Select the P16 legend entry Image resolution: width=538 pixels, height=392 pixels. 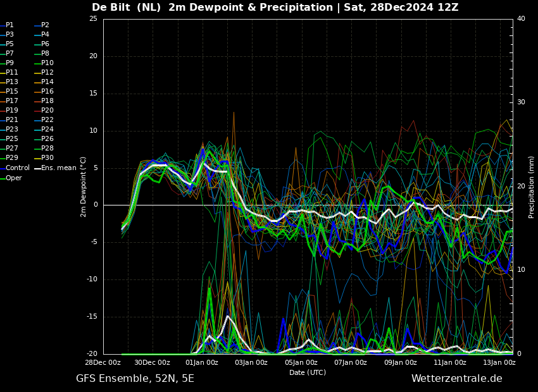click(47, 92)
